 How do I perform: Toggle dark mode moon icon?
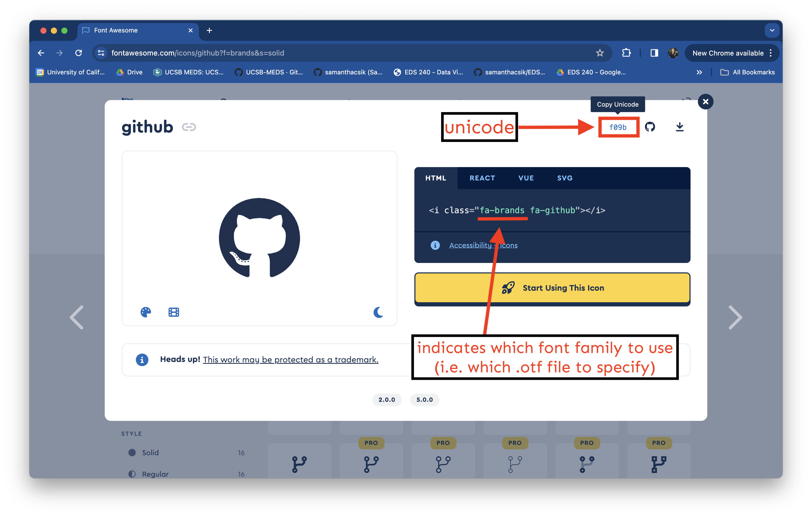pos(378,312)
